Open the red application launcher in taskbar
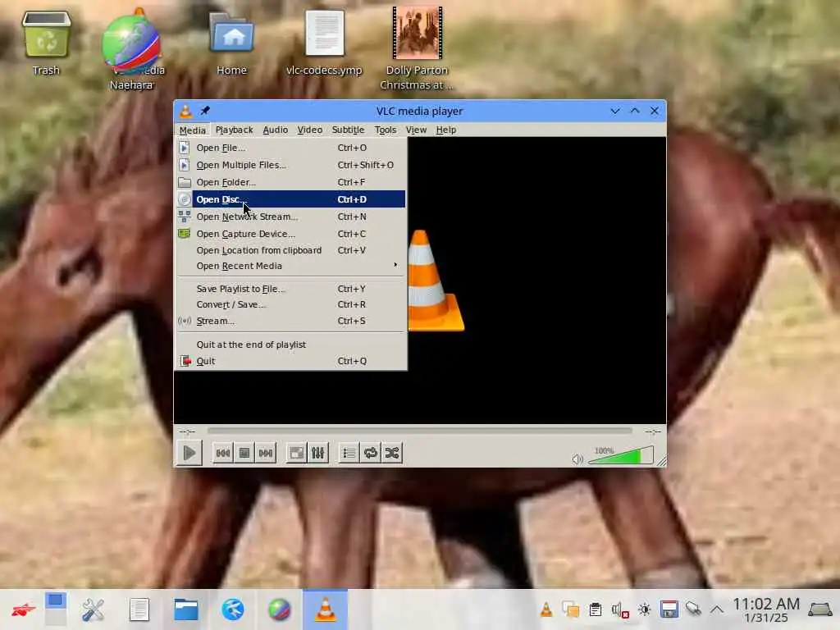 (23, 609)
